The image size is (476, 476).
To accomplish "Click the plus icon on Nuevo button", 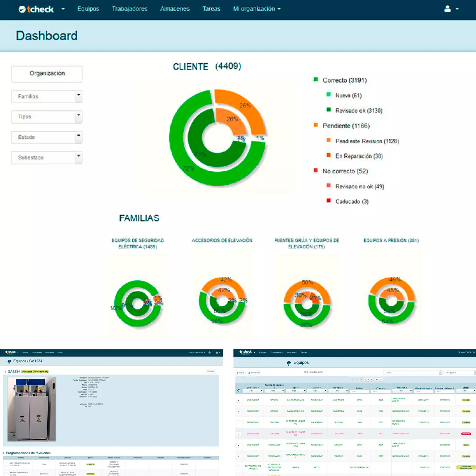I will coord(237,372).
